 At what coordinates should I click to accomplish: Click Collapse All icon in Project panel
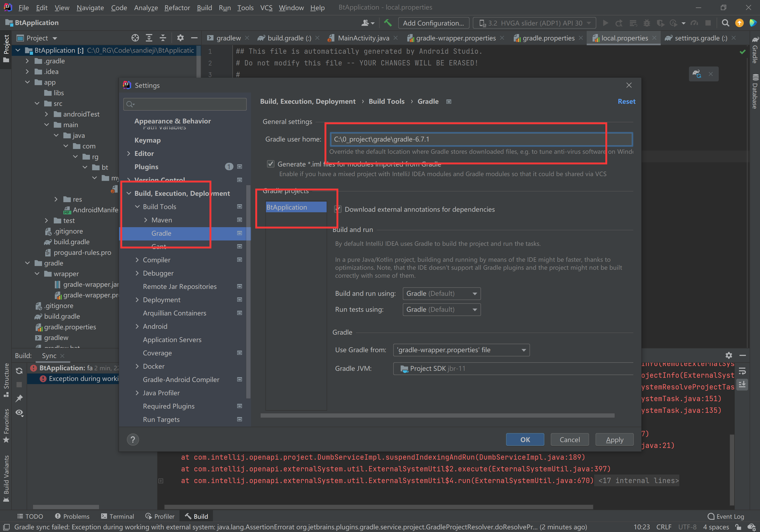point(163,38)
